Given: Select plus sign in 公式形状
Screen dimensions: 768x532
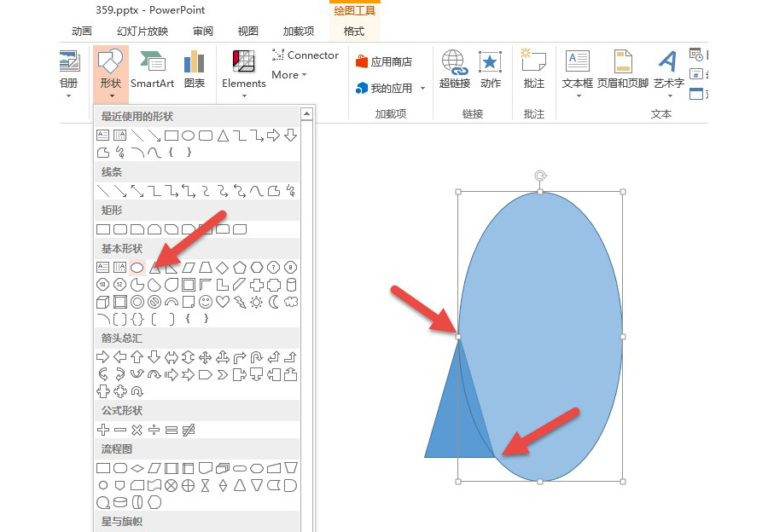Looking at the screenshot, I should [x=103, y=431].
